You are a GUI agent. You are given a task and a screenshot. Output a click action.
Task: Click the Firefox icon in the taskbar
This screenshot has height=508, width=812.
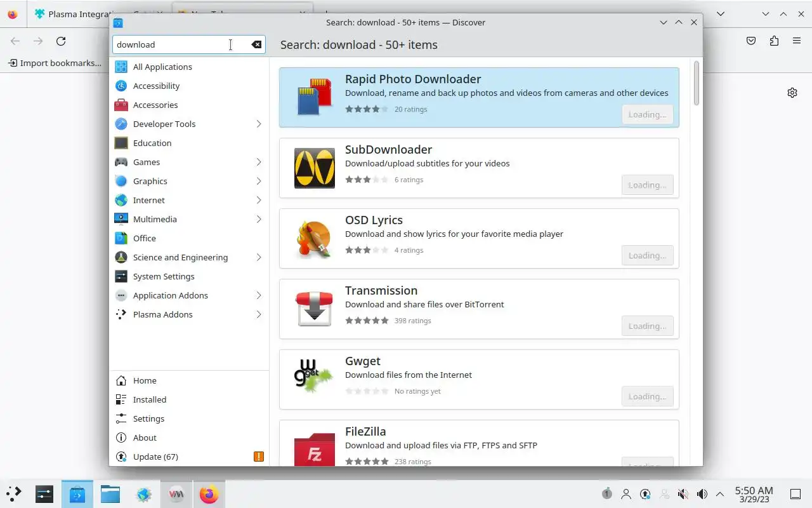[x=209, y=493]
